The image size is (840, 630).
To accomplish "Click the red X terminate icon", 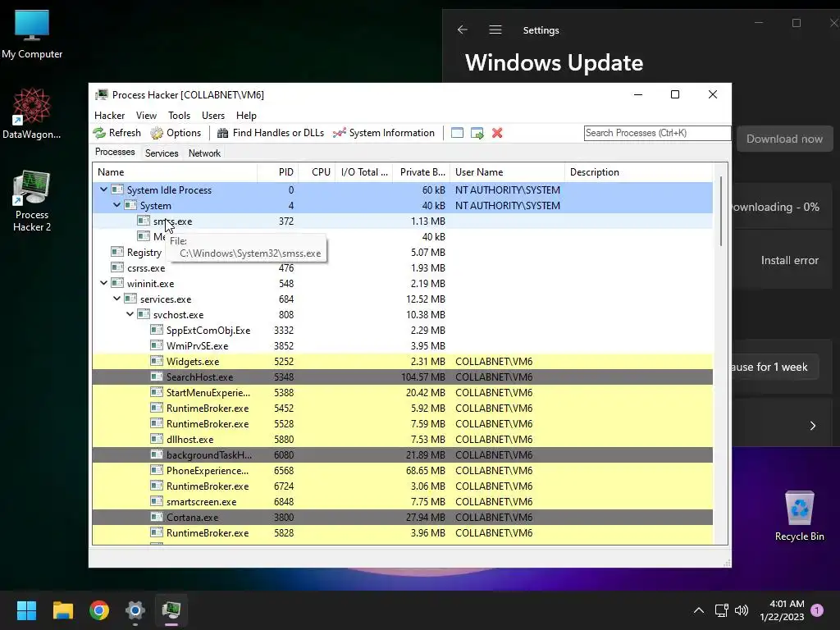I will [497, 133].
